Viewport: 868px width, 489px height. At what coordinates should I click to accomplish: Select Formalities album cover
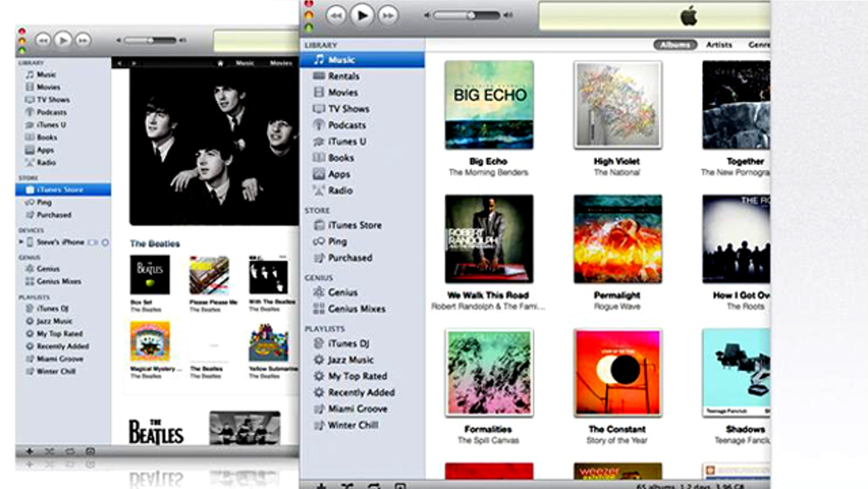click(x=489, y=373)
